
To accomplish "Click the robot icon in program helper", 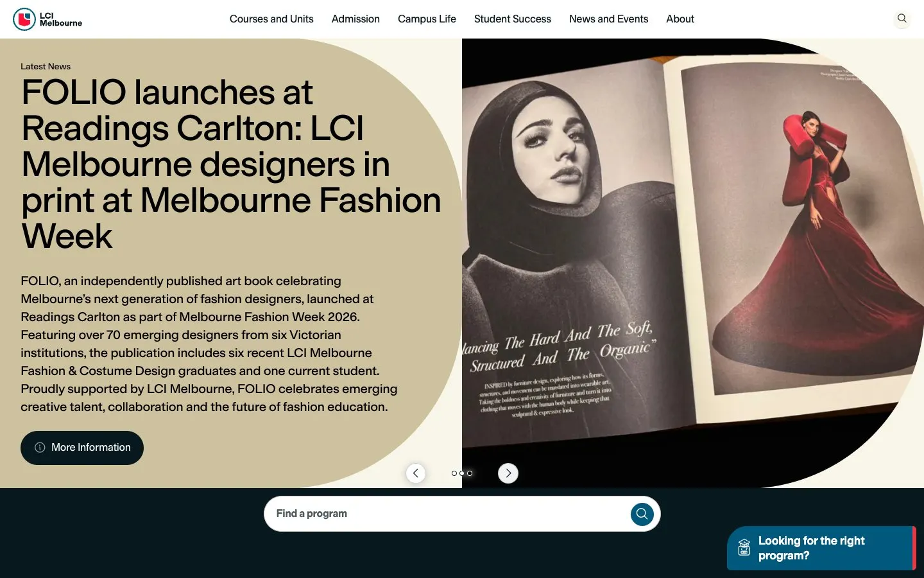I will click(744, 548).
